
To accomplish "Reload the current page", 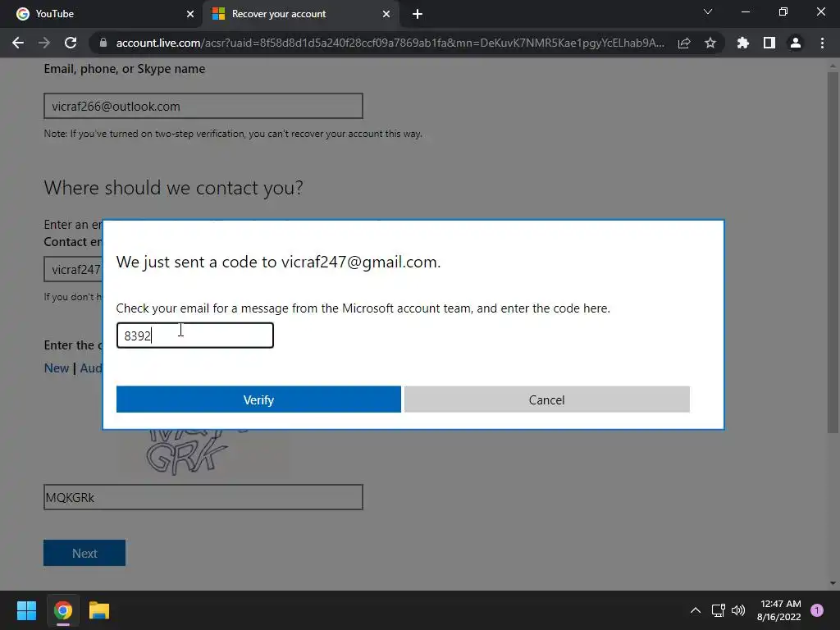I will pos(71,43).
